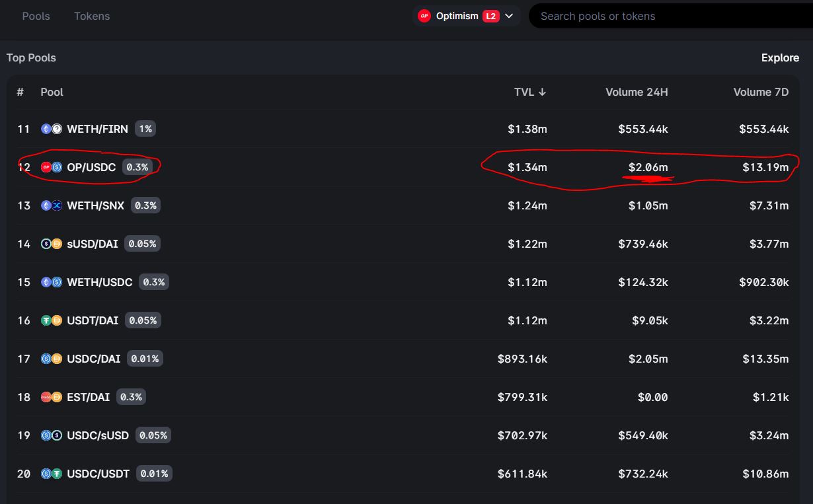Click the WETH/USDC token pair icon

(x=52, y=282)
